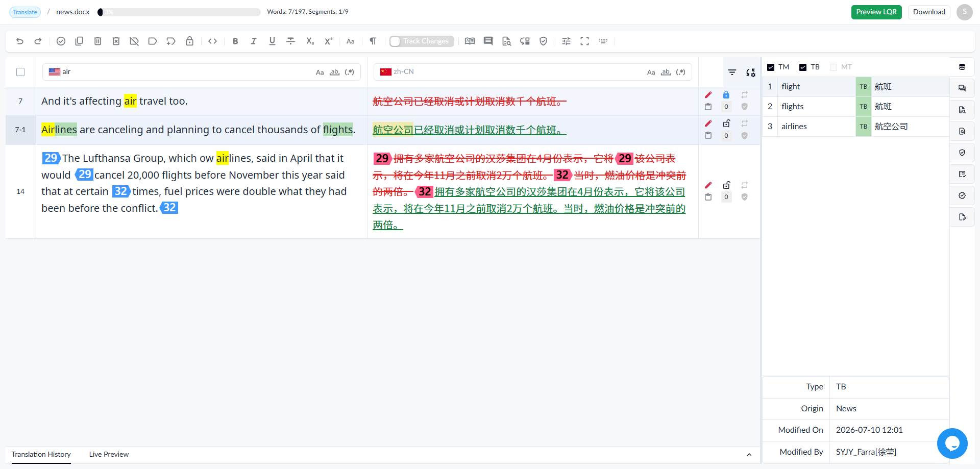Uncheck the TM checkbox

pos(771,67)
